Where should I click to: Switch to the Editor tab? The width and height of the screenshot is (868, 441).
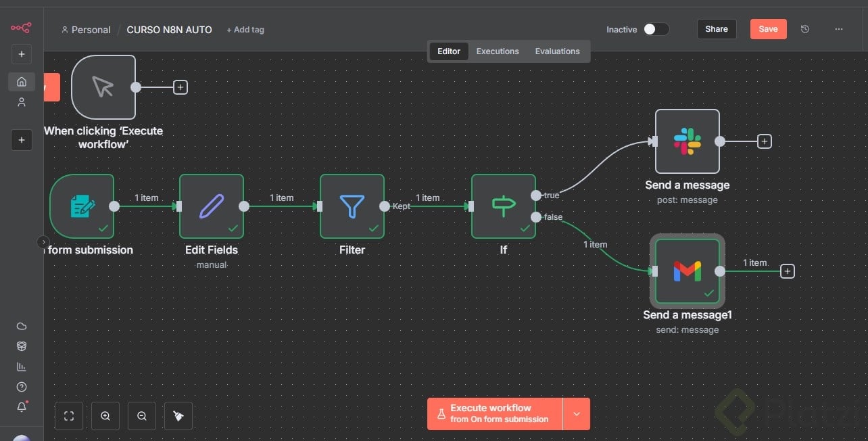coord(449,51)
